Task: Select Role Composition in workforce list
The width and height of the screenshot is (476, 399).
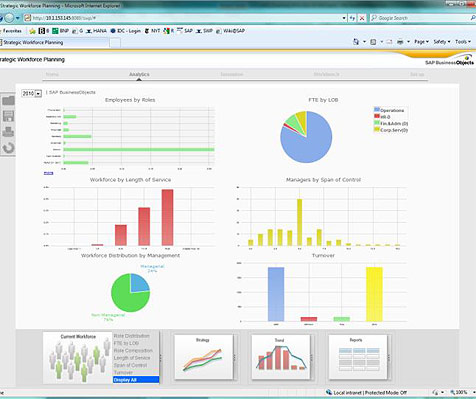Action: point(133,351)
